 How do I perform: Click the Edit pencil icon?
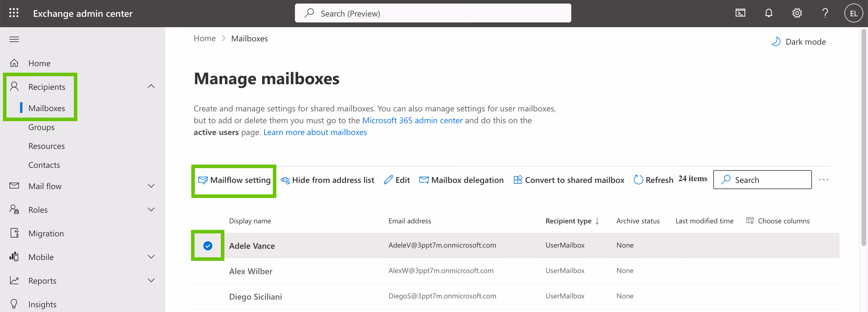point(389,180)
